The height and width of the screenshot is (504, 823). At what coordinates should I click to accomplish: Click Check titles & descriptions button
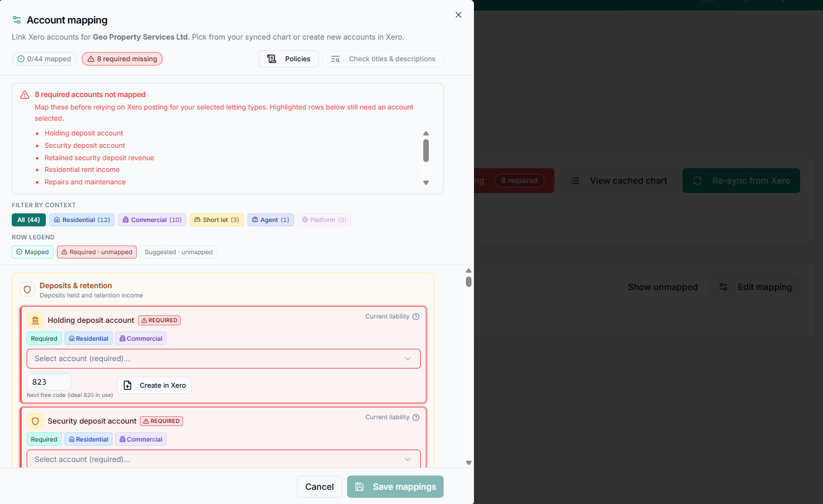383,59
